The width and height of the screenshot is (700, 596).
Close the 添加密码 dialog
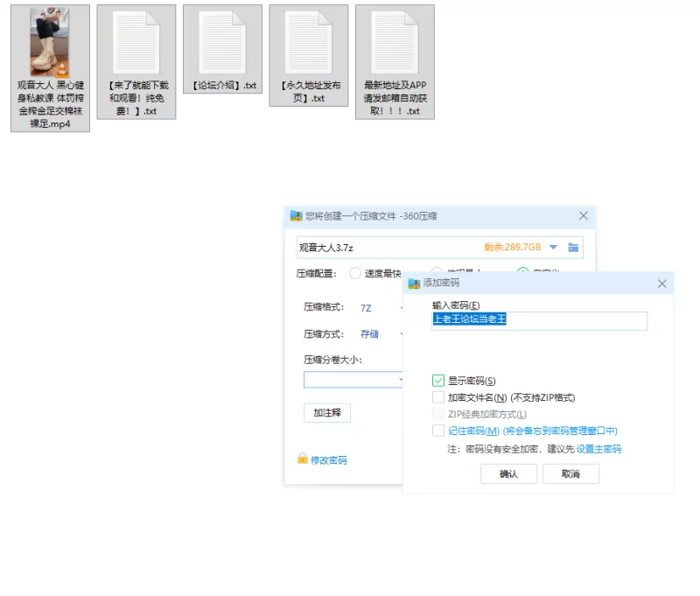coord(662,284)
